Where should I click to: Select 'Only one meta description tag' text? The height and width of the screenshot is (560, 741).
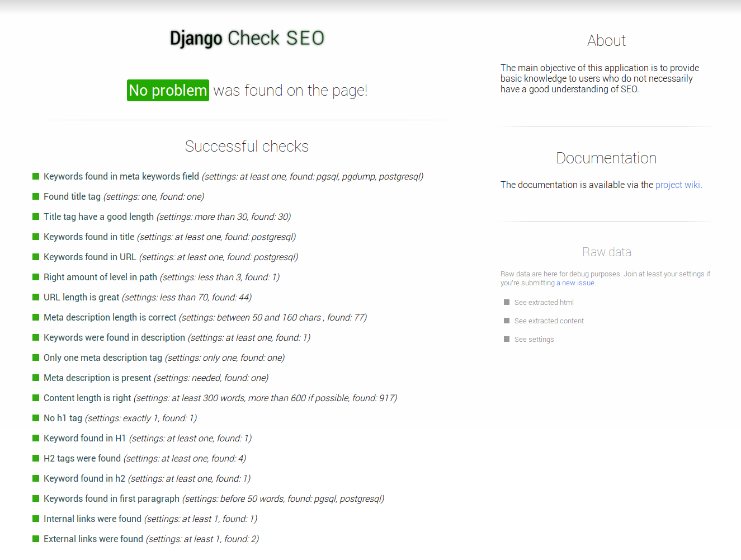[x=103, y=357]
